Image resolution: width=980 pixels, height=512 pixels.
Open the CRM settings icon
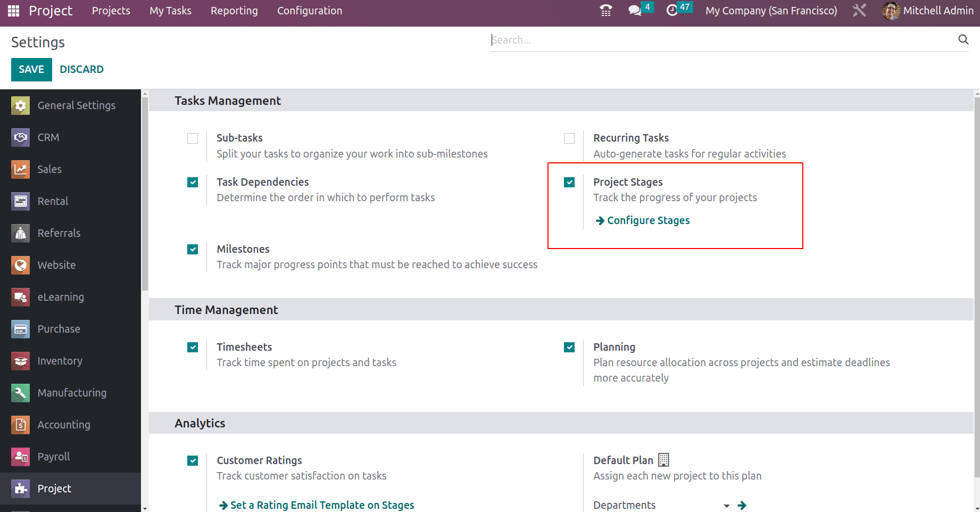[20, 137]
